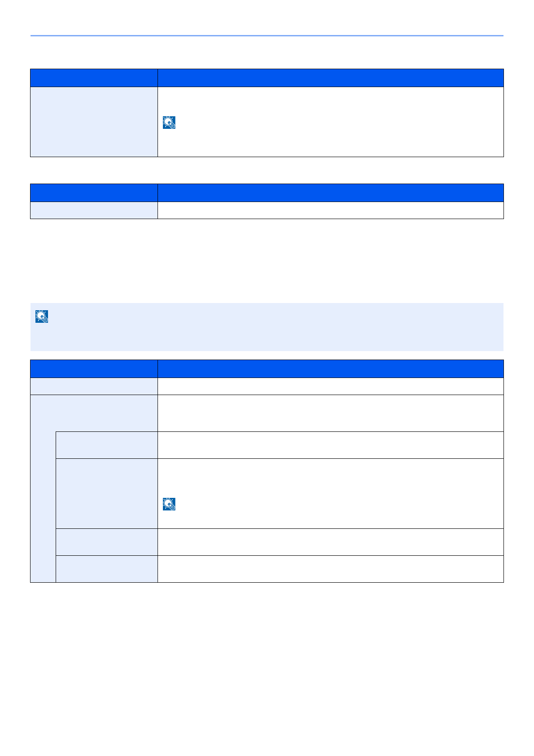Click the last indented light-blue sub-row cell in the largest table

click(x=106, y=569)
